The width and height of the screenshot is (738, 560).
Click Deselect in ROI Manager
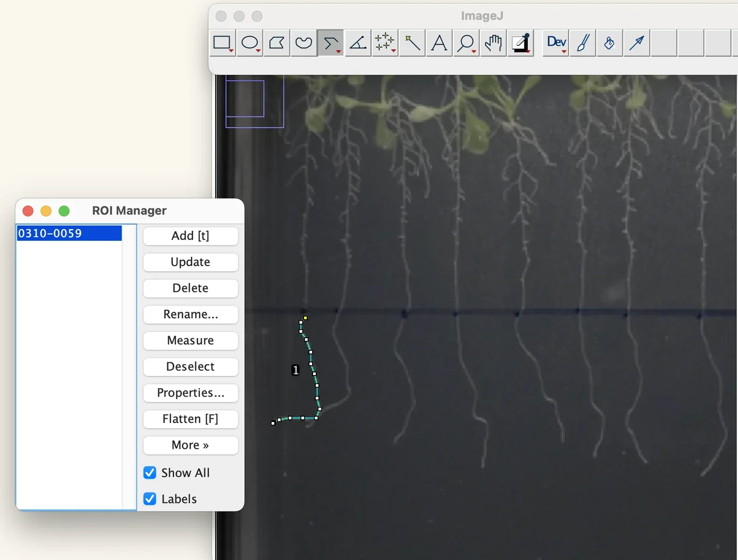190,367
